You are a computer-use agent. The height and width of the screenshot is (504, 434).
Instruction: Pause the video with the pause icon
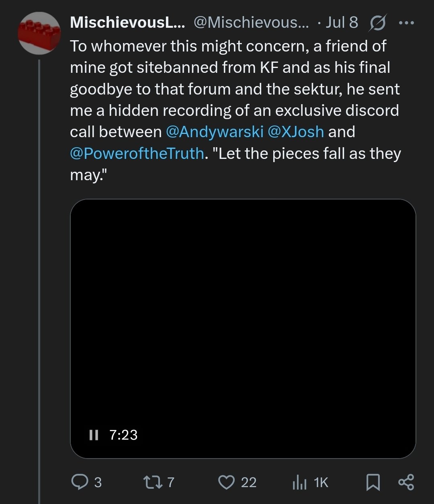(94, 435)
